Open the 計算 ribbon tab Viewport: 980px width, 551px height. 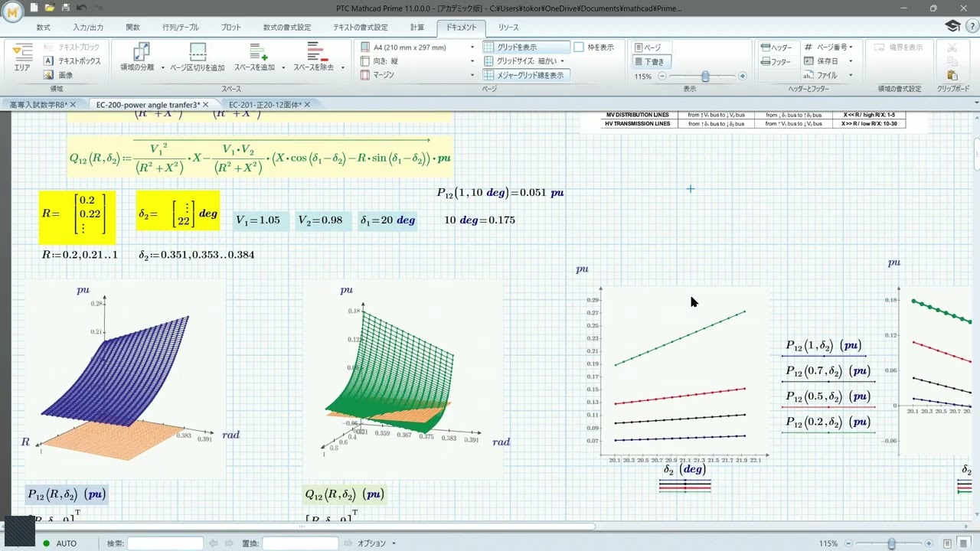coord(416,28)
